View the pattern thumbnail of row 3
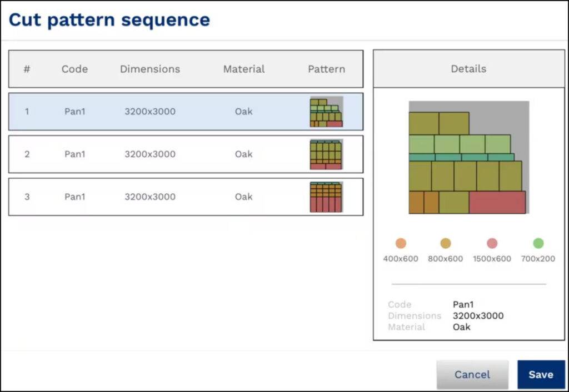This screenshot has width=569, height=392. (327, 197)
